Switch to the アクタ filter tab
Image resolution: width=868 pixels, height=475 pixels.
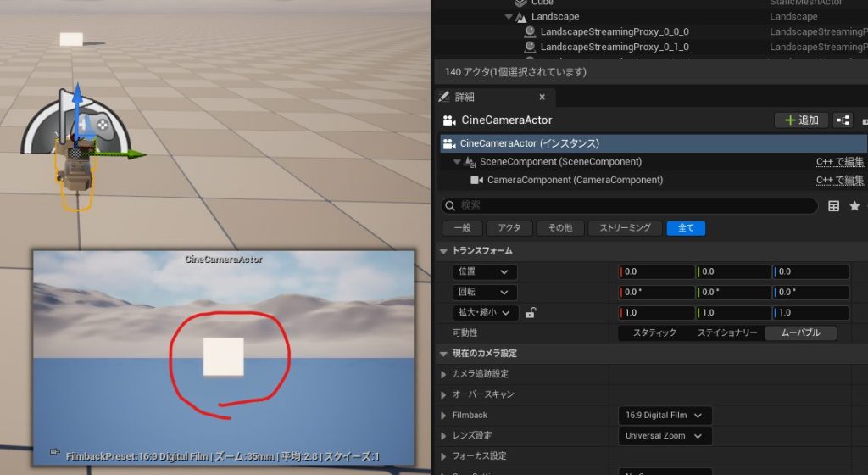tap(509, 228)
